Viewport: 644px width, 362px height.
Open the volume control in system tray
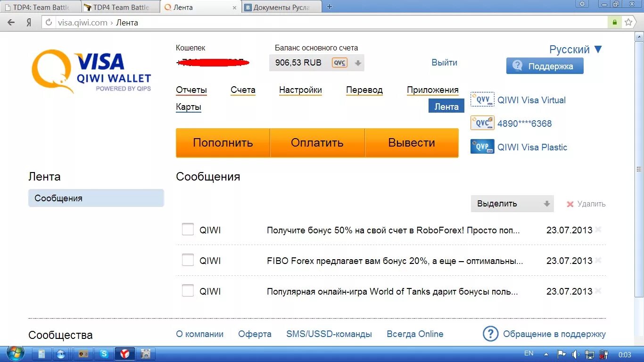[x=576, y=354]
